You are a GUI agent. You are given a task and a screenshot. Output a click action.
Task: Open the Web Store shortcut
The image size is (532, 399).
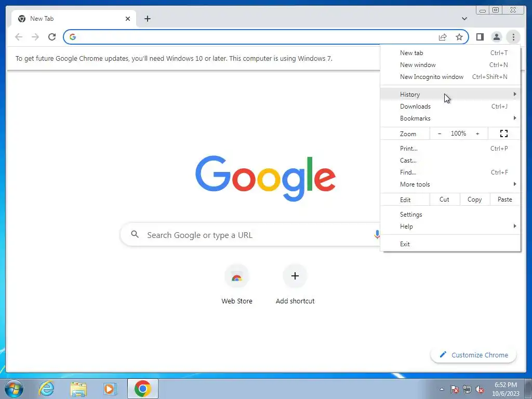point(237,284)
